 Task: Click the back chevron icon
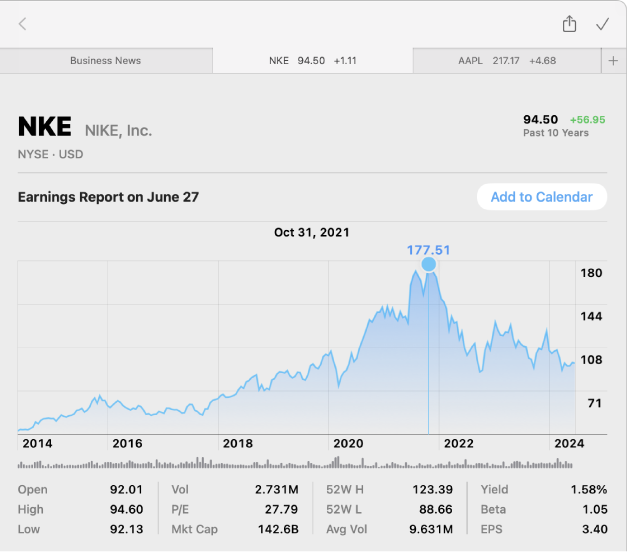pyautogui.click(x=22, y=24)
